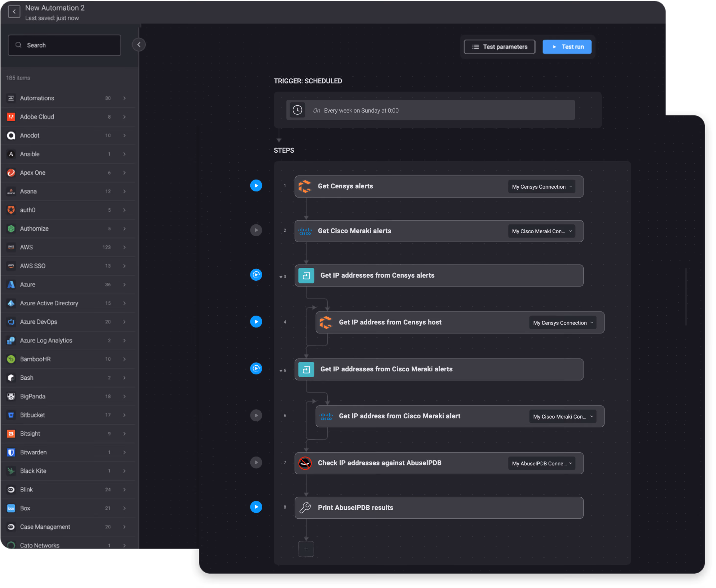Click the vertical scrollbar at the right edge

point(687,297)
